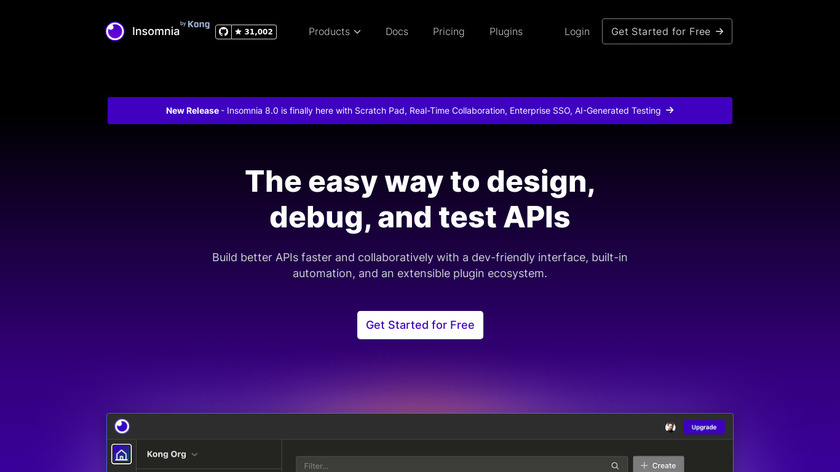
Task: Open the GitHub stars badge
Action: coord(246,32)
